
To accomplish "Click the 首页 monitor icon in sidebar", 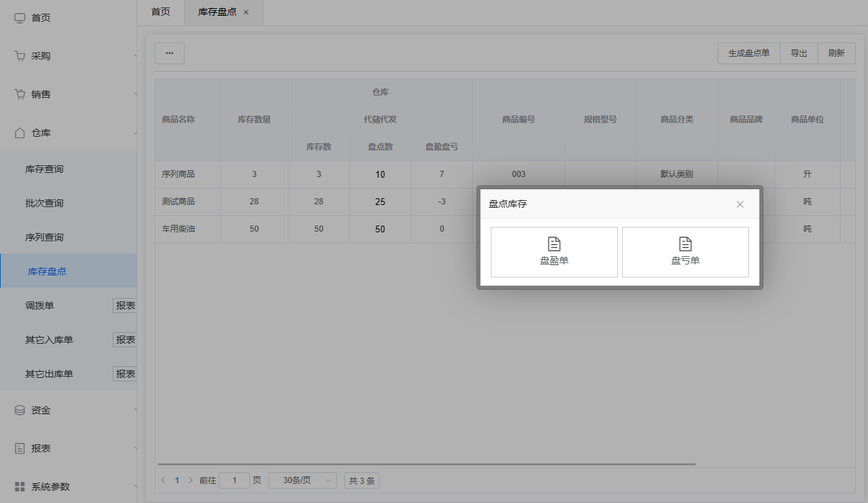I will [20, 18].
